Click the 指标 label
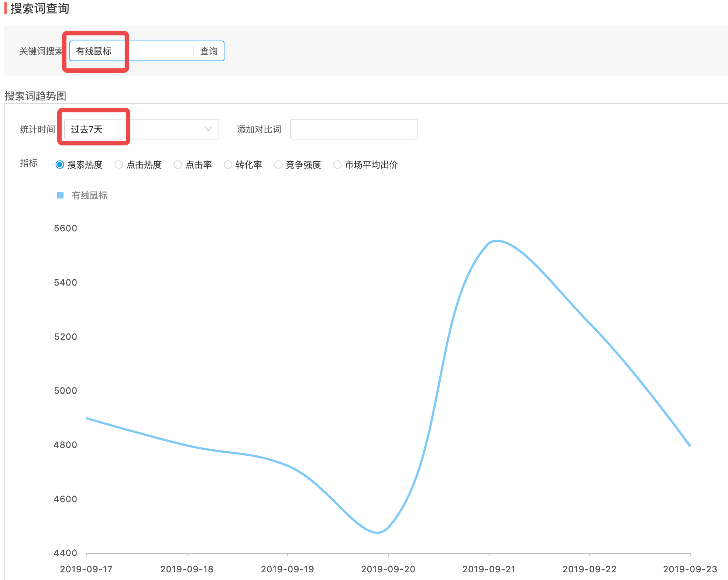The image size is (728, 580). coord(29,163)
